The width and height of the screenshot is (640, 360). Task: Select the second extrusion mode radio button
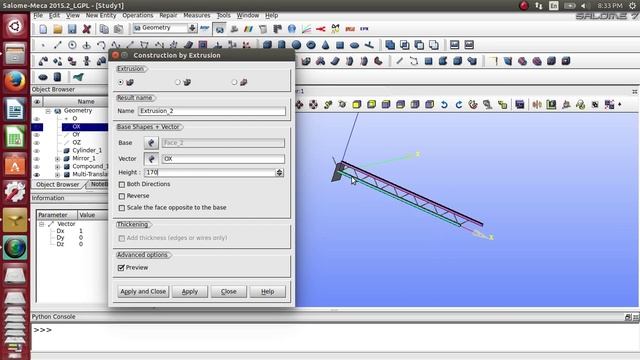[x=178, y=82]
